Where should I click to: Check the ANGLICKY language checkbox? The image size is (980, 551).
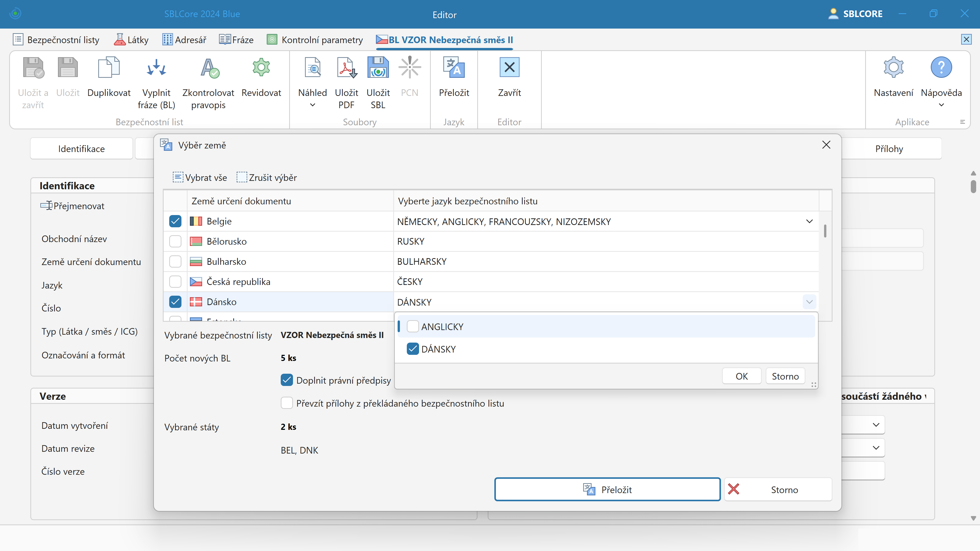click(x=413, y=326)
